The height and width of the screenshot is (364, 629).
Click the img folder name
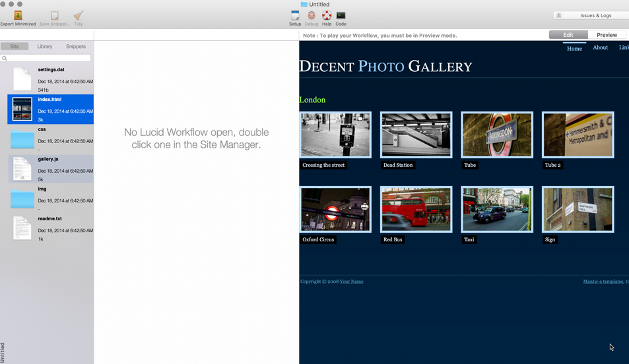click(x=42, y=189)
